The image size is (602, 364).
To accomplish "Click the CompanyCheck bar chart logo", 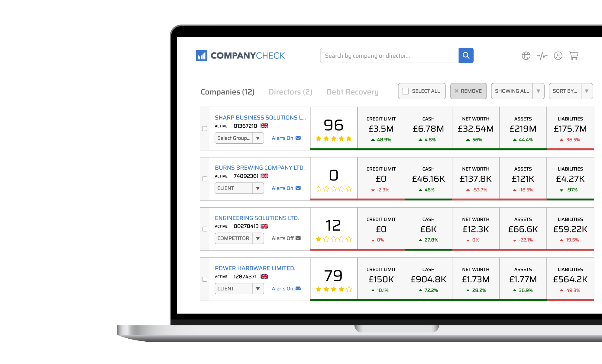I will pyautogui.click(x=202, y=56).
